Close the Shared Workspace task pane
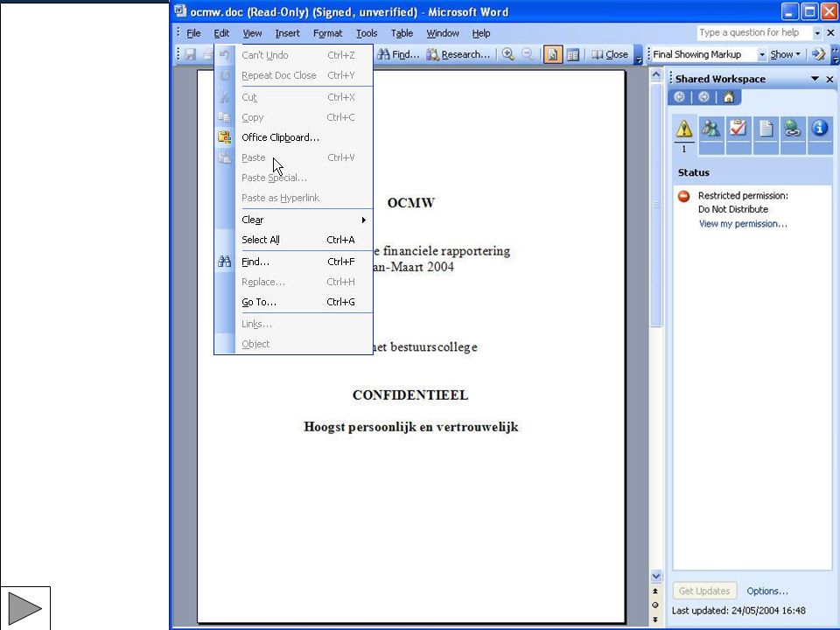Viewport: 840px width, 630px height. tap(829, 79)
